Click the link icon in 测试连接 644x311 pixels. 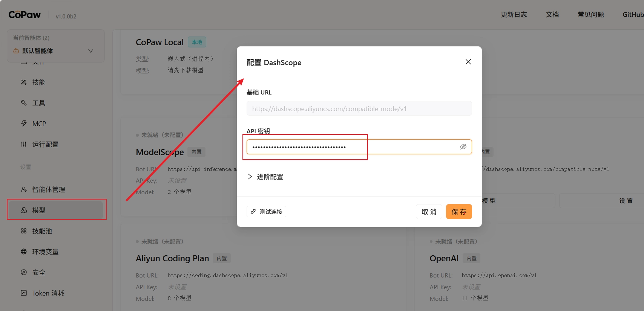pyautogui.click(x=253, y=212)
